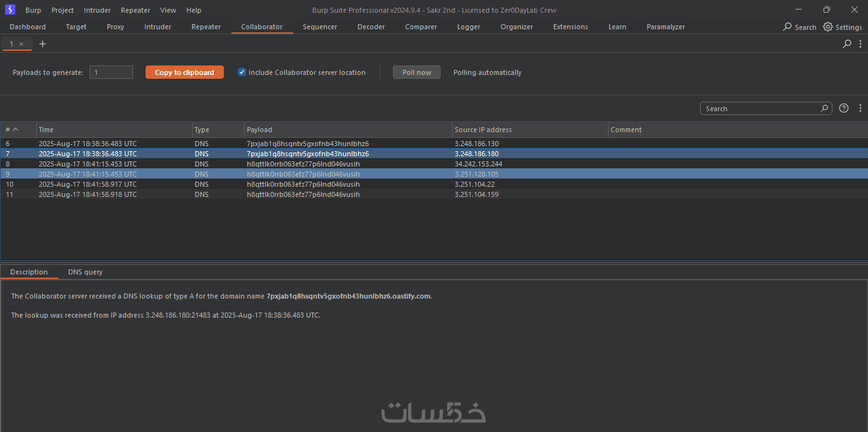Switch to the Intruder tool tab
Viewport: 868px width, 432px height.
[x=158, y=27]
